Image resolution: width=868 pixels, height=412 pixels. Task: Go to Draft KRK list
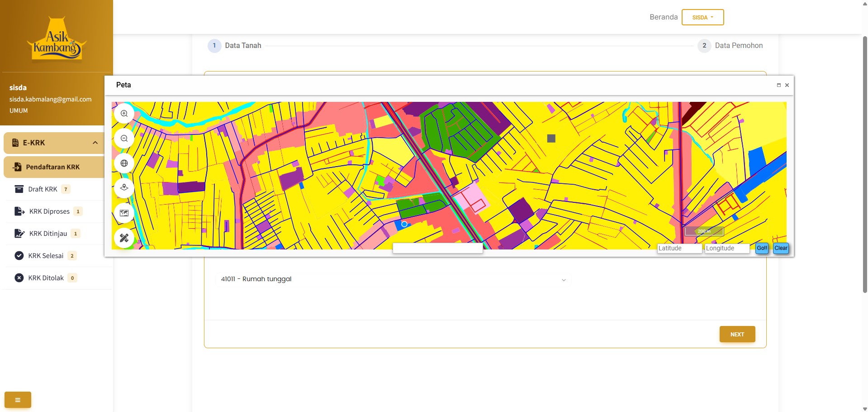point(43,189)
